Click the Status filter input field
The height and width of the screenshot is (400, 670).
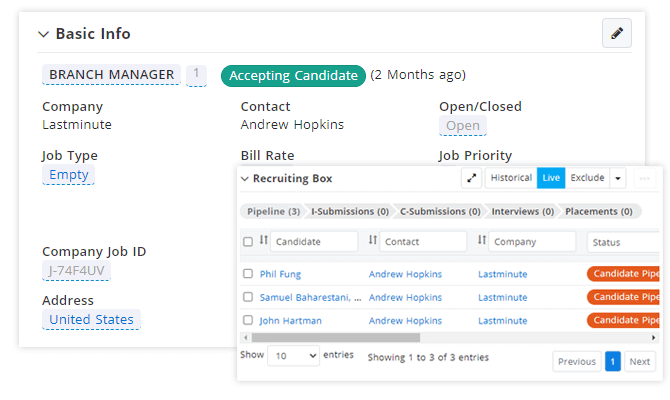pos(623,242)
